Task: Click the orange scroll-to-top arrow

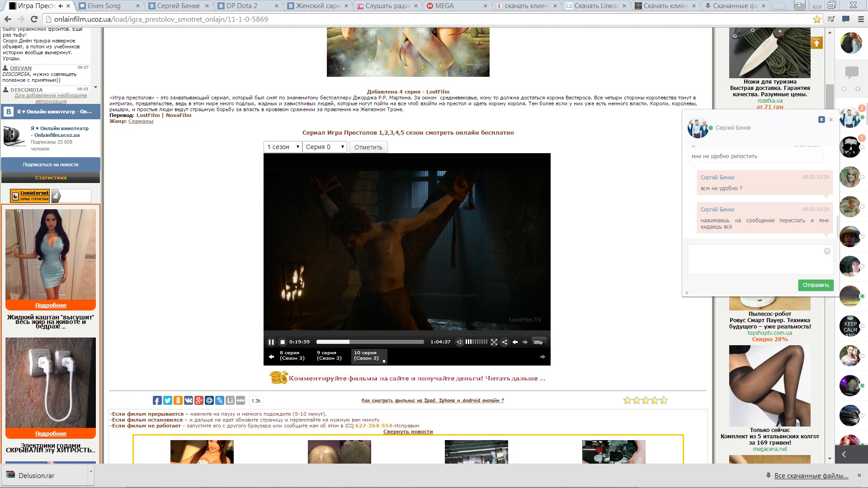Action: click(x=816, y=43)
